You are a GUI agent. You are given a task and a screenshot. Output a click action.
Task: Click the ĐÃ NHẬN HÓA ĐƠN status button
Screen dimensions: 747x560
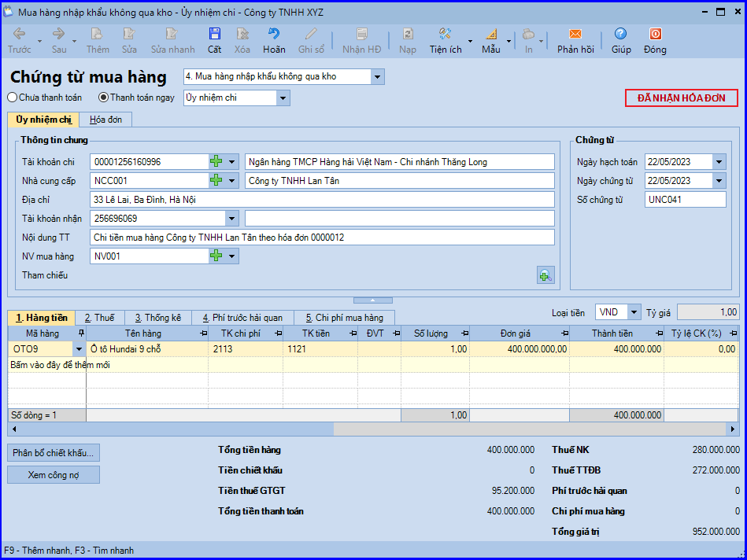click(x=681, y=98)
